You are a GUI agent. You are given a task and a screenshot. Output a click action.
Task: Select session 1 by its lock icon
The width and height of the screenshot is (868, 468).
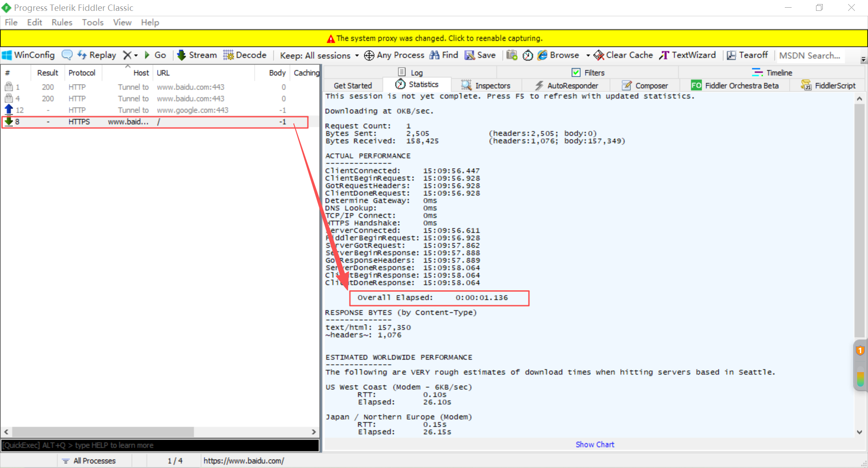click(9, 86)
